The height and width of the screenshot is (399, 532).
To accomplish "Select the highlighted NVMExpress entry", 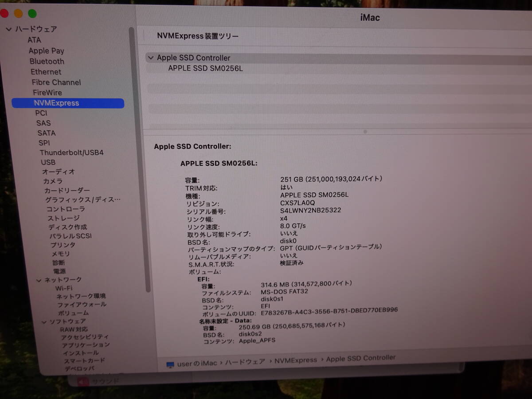I will pos(68,103).
